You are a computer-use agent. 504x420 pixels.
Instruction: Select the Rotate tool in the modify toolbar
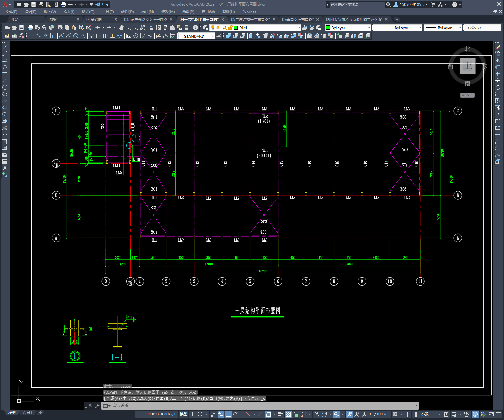point(498,87)
